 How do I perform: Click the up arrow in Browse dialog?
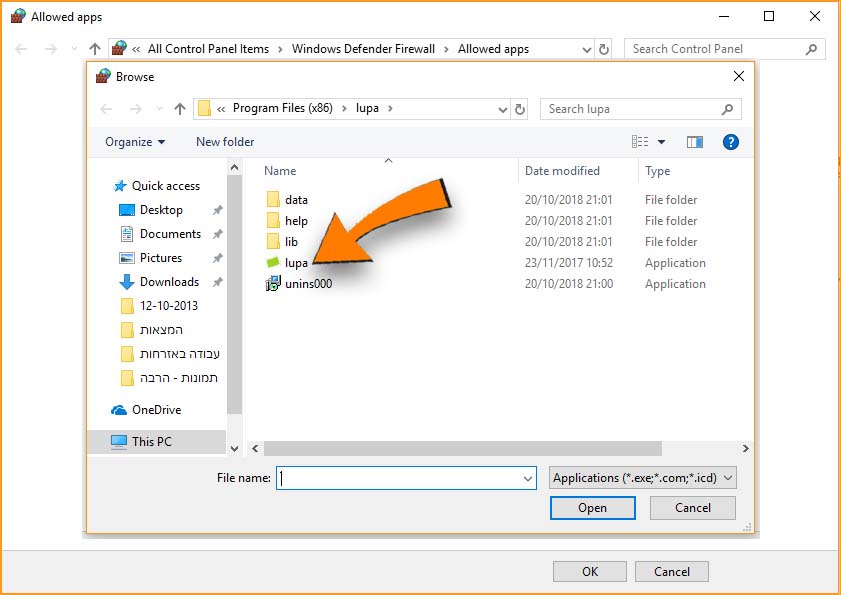(180, 109)
